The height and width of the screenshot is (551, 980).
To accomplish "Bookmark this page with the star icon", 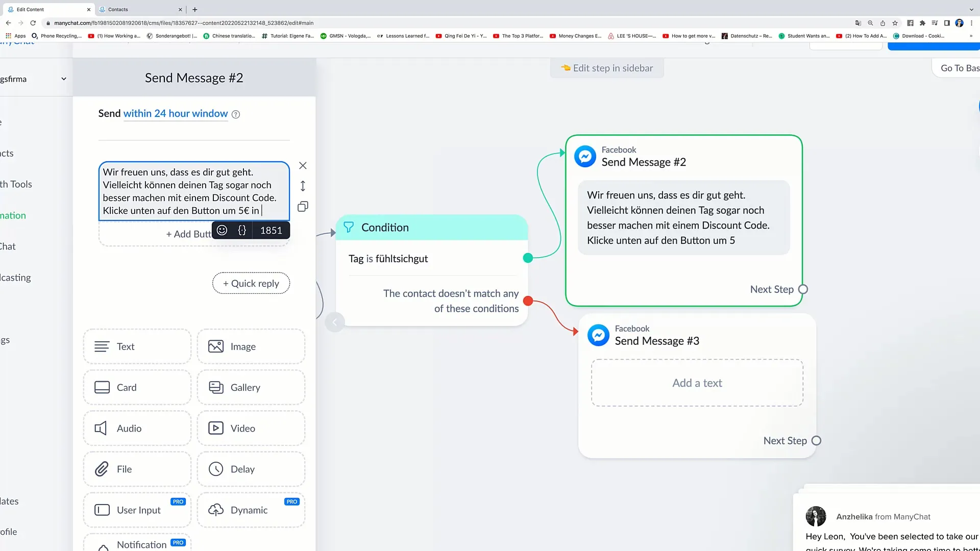I will 895,23.
